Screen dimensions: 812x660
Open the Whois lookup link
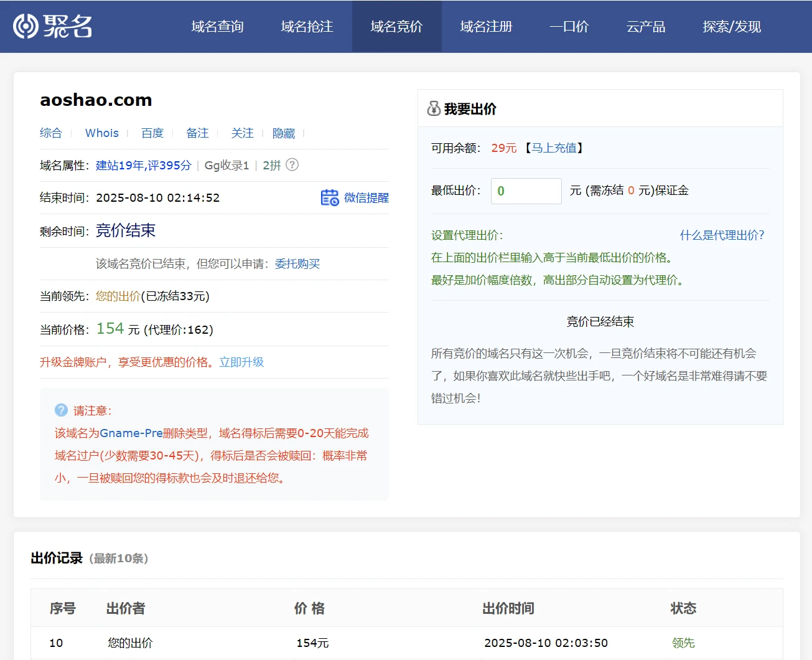point(102,133)
